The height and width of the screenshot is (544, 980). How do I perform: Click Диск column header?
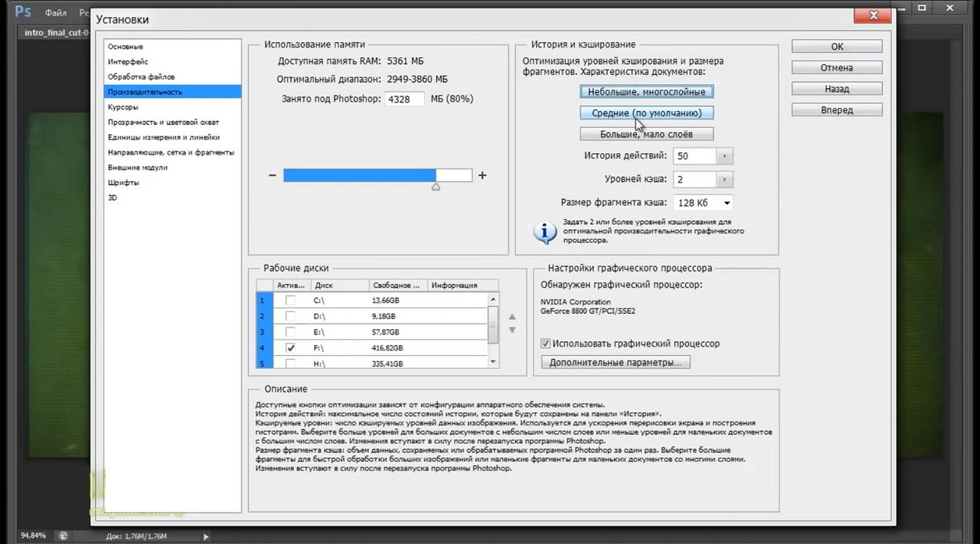click(339, 285)
